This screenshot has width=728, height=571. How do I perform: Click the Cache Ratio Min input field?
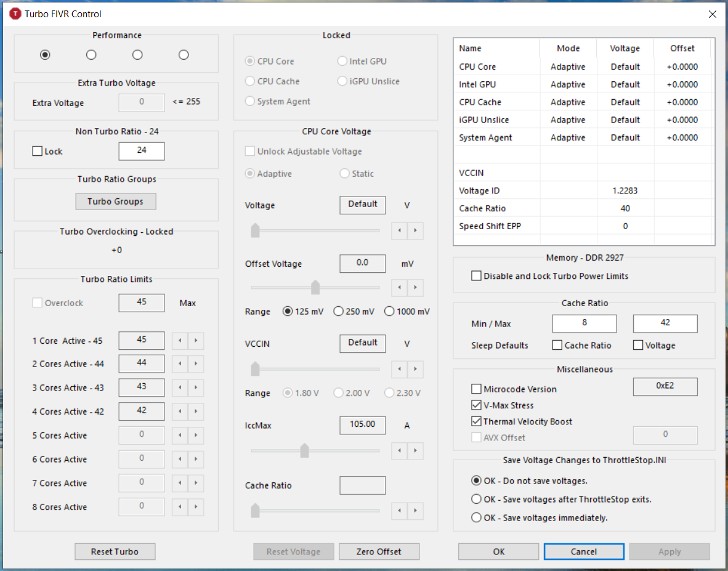tap(584, 323)
